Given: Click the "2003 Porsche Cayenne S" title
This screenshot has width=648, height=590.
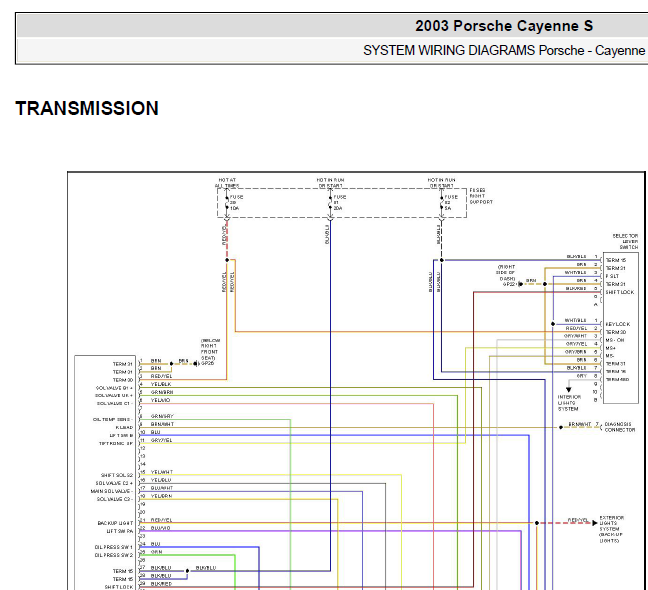Looking at the screenshot, I should tap(504, 26).
